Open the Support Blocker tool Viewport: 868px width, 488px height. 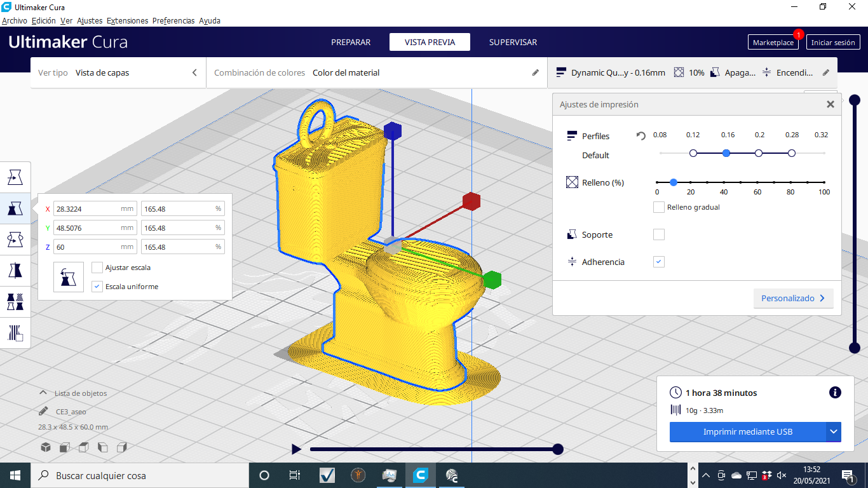(x=15, y=332)
